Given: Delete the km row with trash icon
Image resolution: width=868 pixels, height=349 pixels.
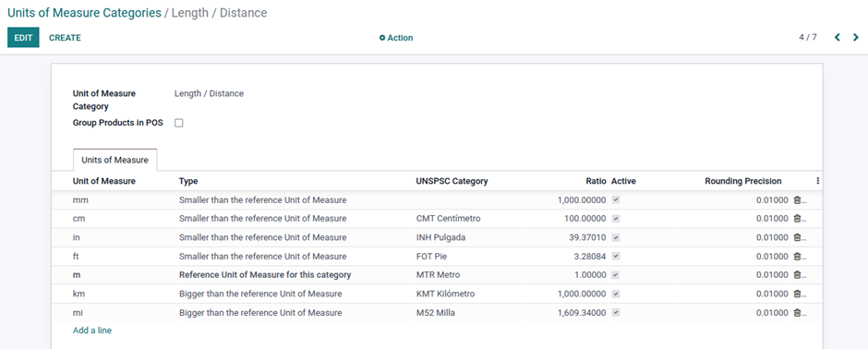Looking at the screenshot, I should point(797,295).
